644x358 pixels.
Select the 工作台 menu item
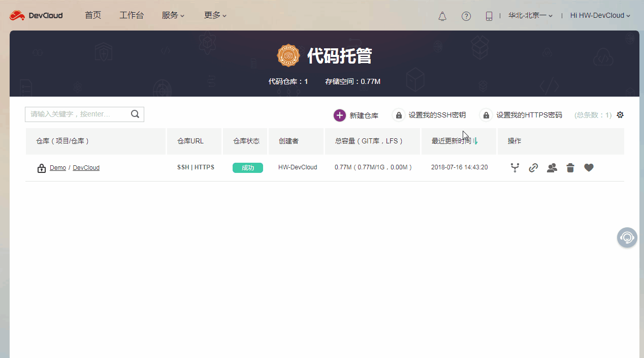click(x=132, y=15)
